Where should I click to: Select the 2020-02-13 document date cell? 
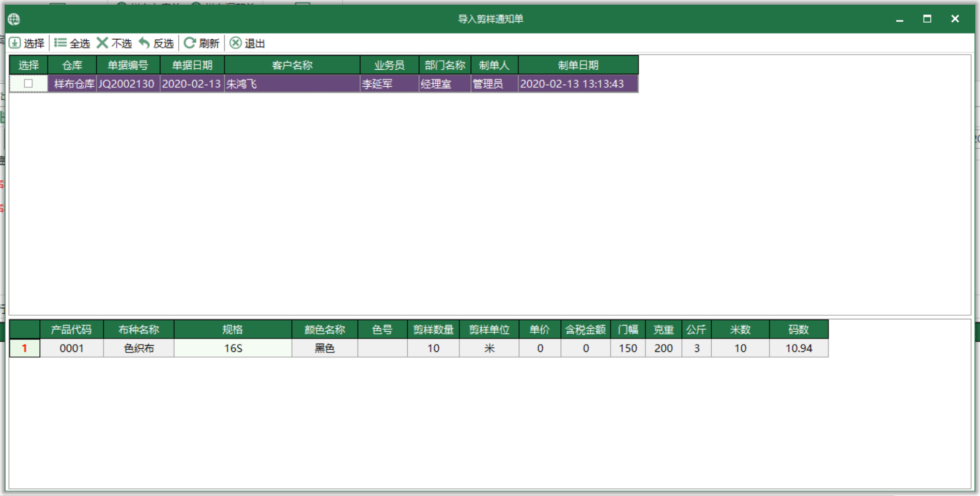point(192,84)
